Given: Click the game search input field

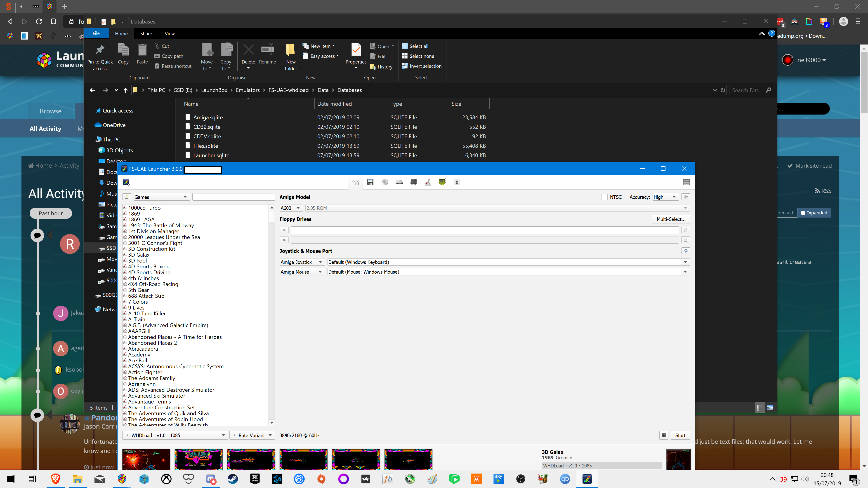Looking at the screenshot, I should pos(234,197).
